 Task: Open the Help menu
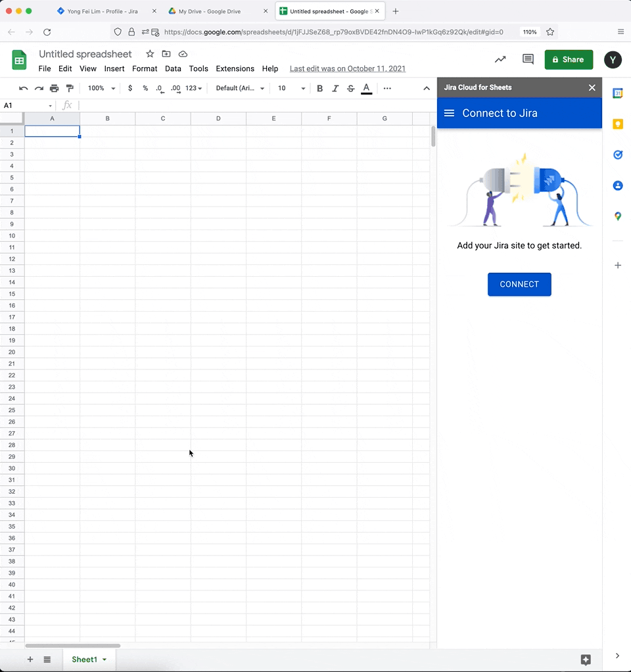click(270, 68)
